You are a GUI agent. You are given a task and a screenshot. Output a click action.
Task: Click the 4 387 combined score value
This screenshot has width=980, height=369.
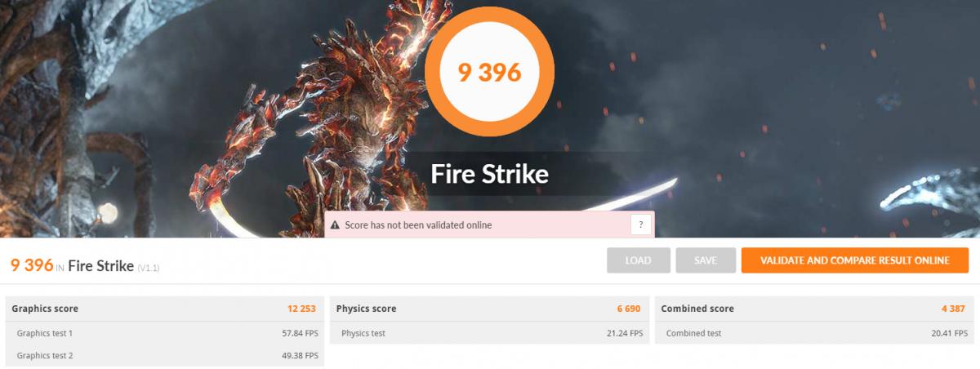pyautogui.click(x=955, y=309)
